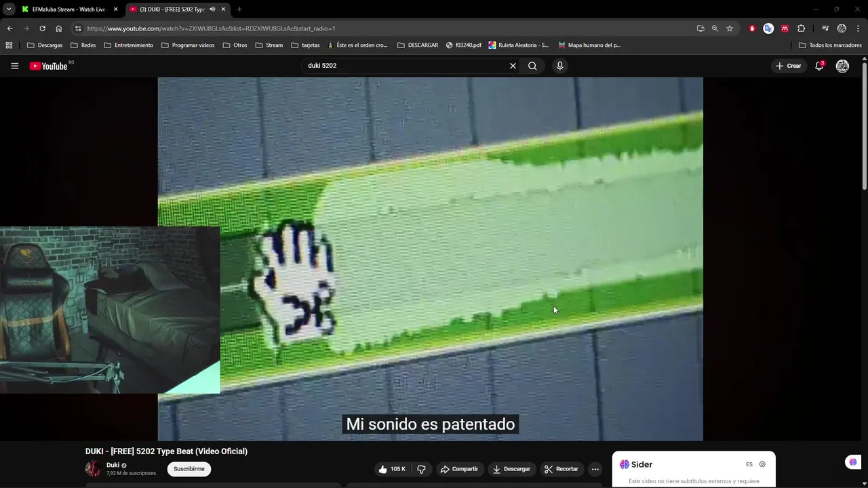868x488 pixels.
Task: Click Duki channel name link
Action: pos(113,465)
